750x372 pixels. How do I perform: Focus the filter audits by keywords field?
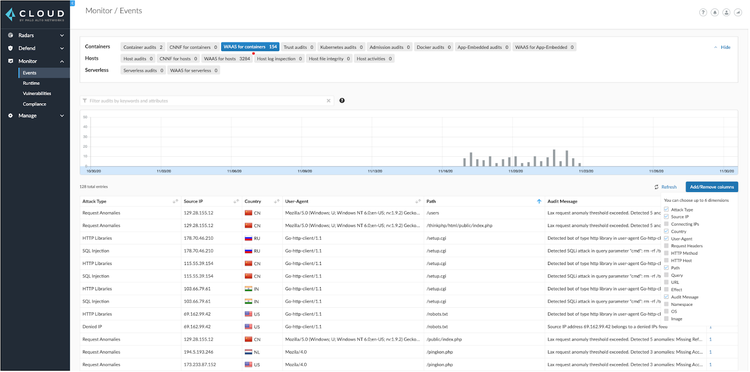[206, 101]
